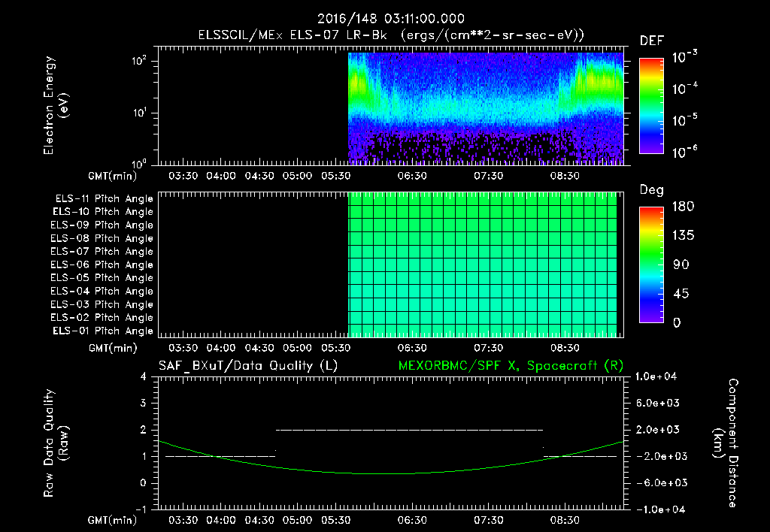This screenshot has width=770, height=532.
Task: Click the Component Distance (km) axis label
Action: coord(726,443)
